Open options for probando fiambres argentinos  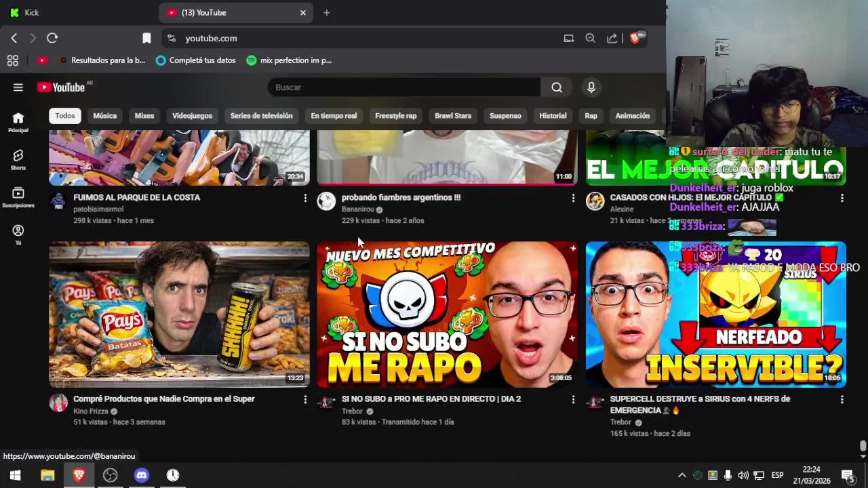pos(573,198)
